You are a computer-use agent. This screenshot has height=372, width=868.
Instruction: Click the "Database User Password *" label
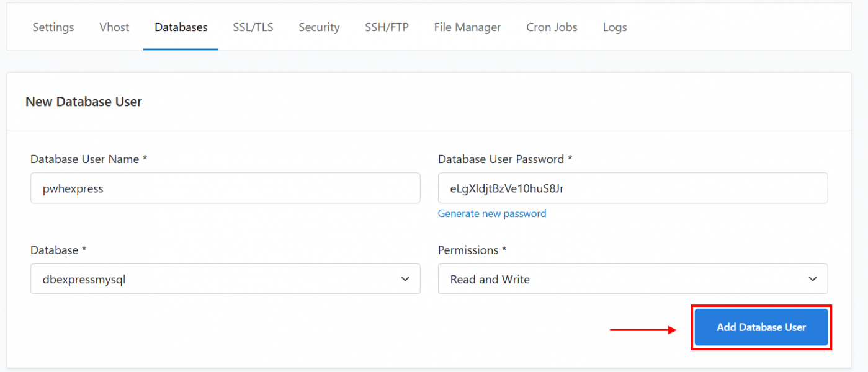point(504,159)
